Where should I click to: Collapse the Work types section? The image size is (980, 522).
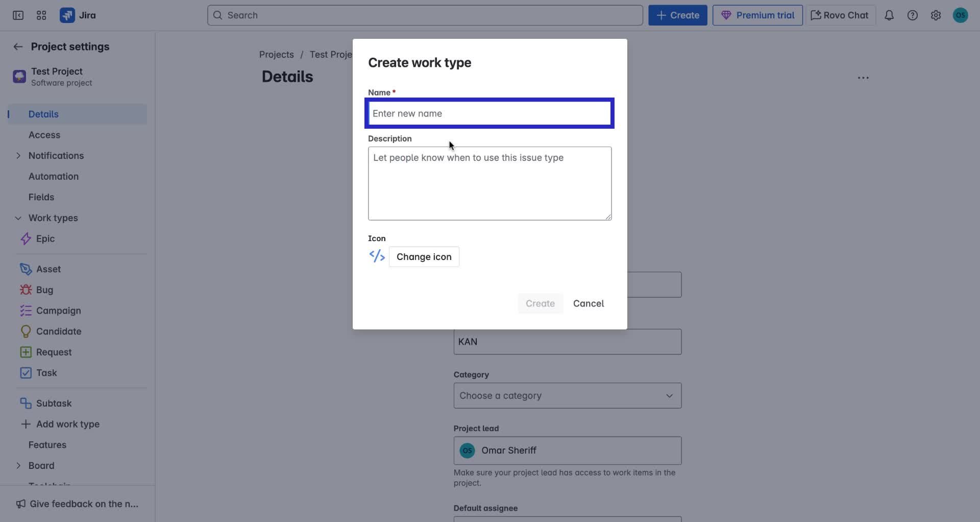pyautogui.click(x=18, y=218)
